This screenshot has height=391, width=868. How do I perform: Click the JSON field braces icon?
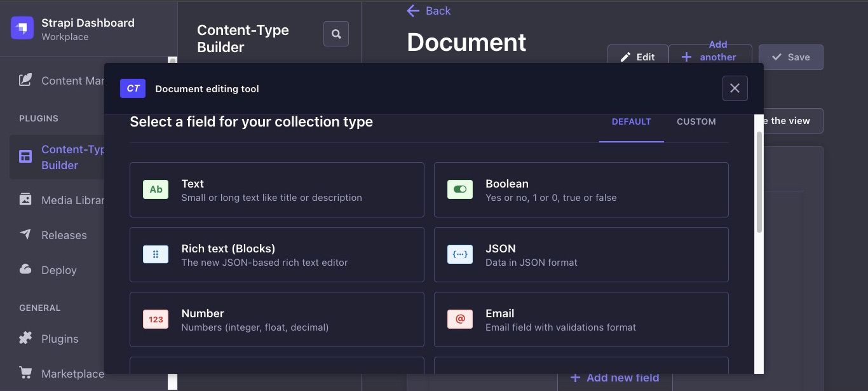[460, 254]
